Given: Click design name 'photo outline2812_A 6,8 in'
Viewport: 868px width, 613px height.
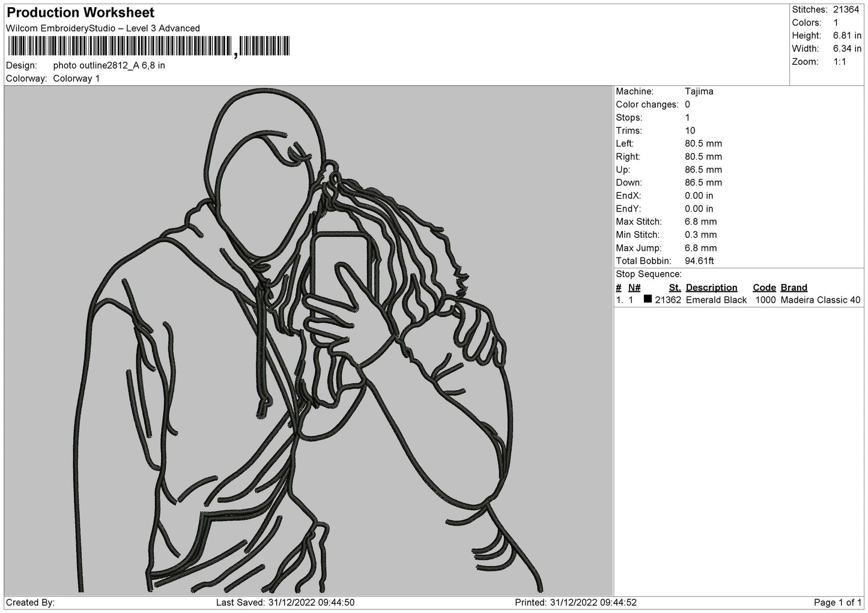Looking at the screenshot, I should coord(109,65).
